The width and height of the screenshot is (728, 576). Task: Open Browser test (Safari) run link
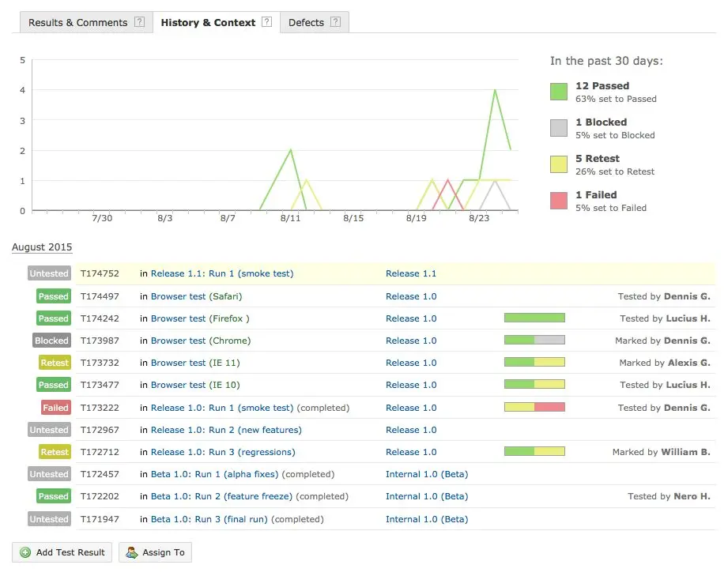196,296
